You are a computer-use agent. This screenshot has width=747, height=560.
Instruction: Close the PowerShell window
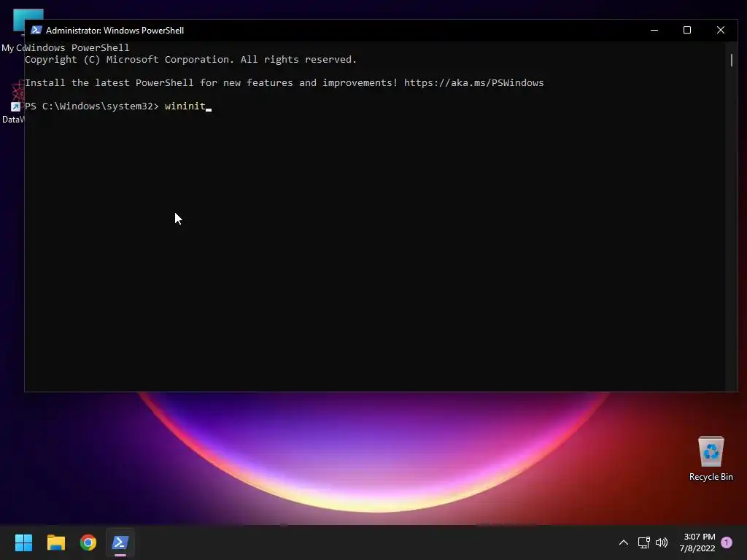click(720, 30)
